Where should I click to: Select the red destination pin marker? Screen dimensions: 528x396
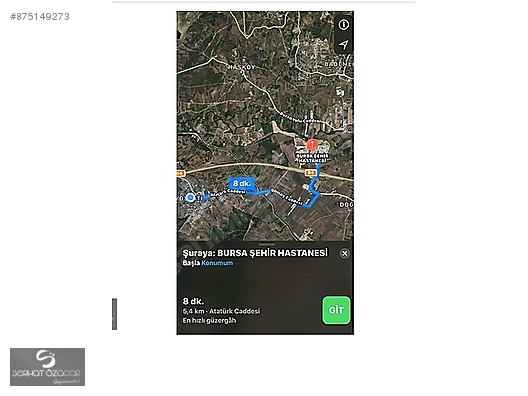[x=312, y=146]
